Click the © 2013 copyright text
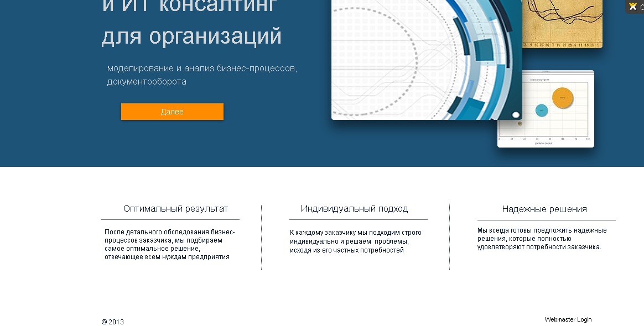Image resolution: width=644 pixels, height=326 pixels. 112,321
